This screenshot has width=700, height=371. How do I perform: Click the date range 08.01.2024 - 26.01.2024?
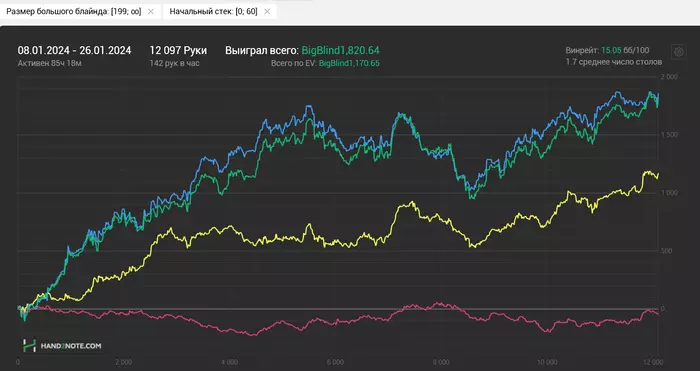pos(75,50)
